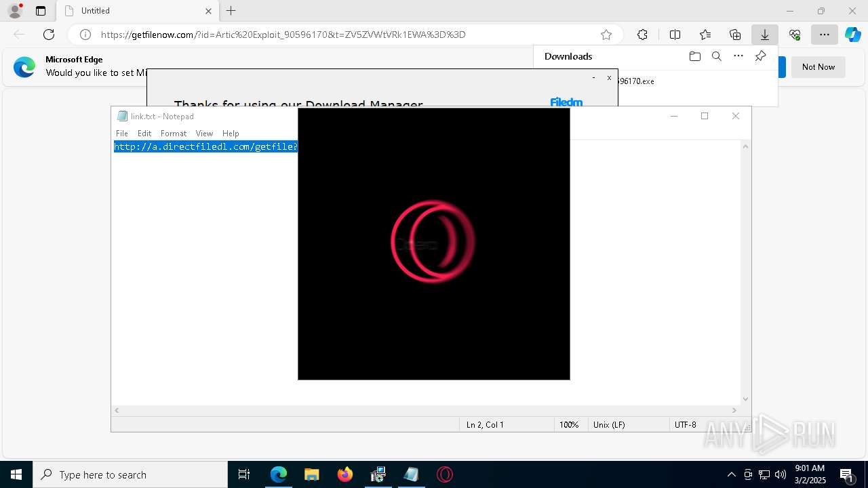
Task: Launch the Copilot sidebar icon
Action: [853, 35]
